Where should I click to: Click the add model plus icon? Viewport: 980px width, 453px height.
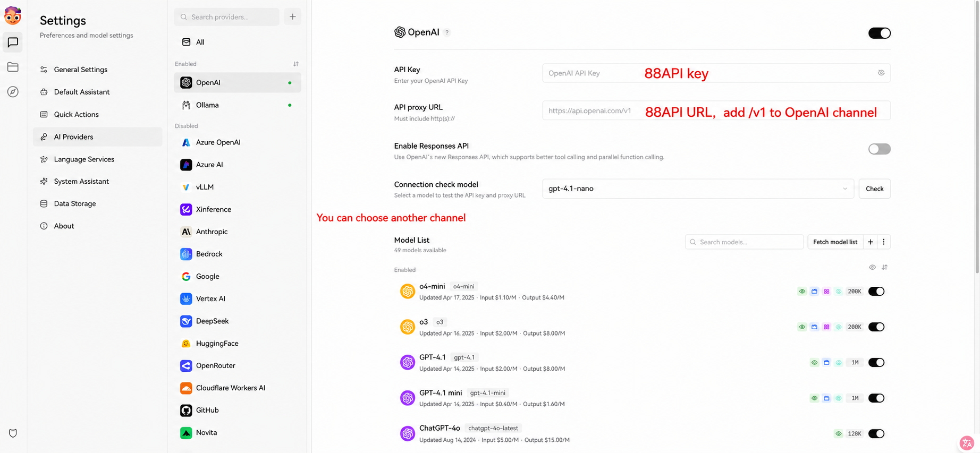pos(871,242)
